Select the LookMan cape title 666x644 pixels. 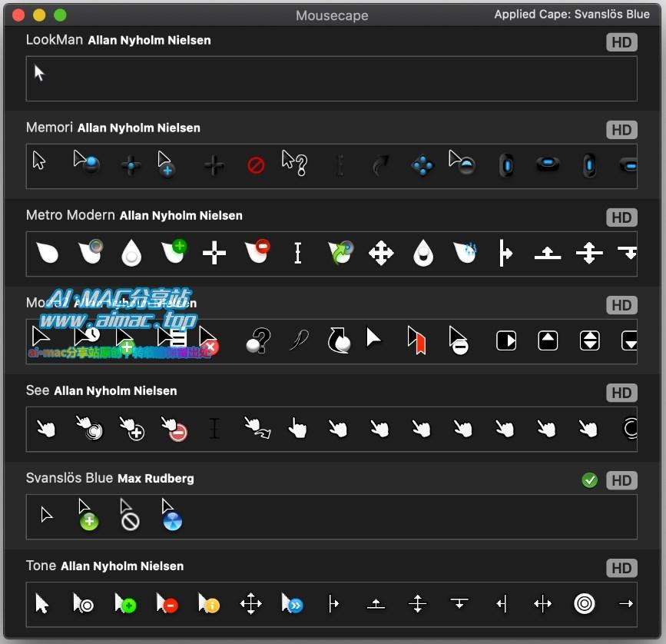55,39
